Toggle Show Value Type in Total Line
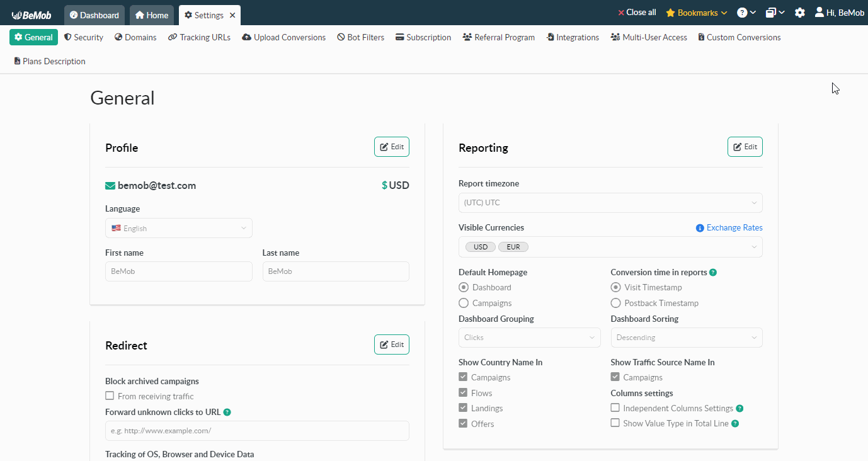The width and height of the screenshot is (868, 461). [x=615, y=423]
